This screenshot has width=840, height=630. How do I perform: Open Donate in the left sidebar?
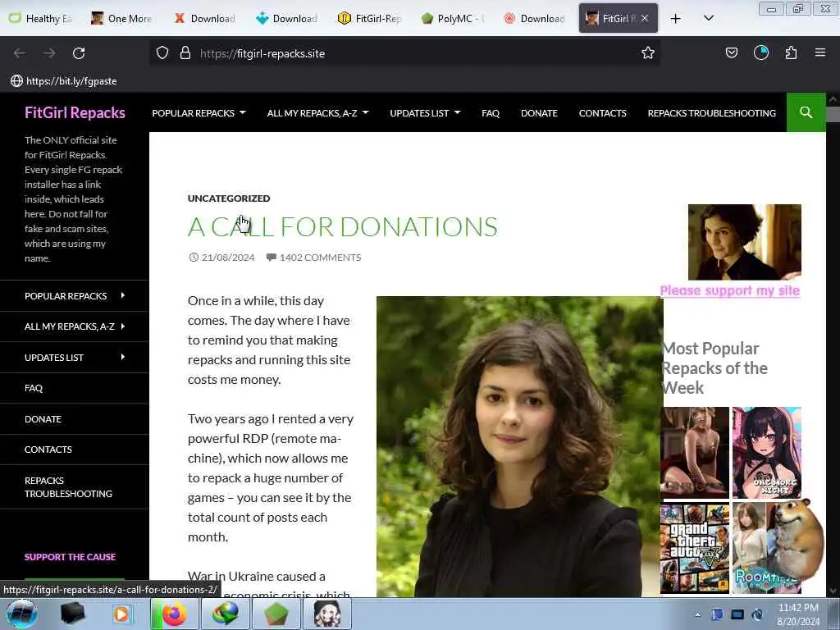[x=43, y=419]
